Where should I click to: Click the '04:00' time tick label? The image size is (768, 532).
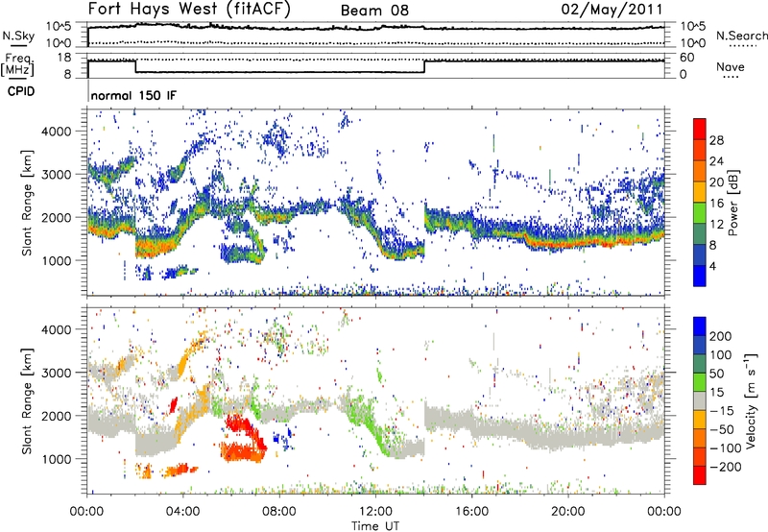coord(183,512)
